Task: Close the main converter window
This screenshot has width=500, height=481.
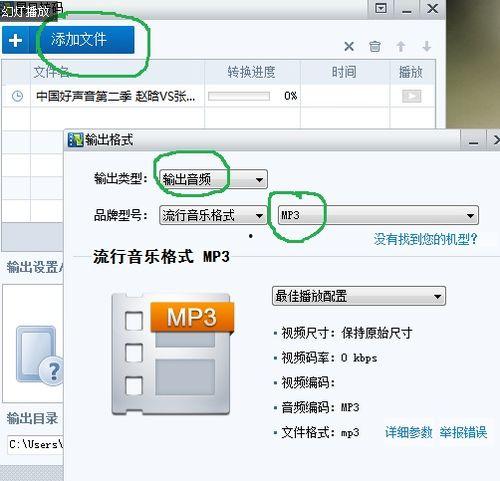Action: [432, 8]
